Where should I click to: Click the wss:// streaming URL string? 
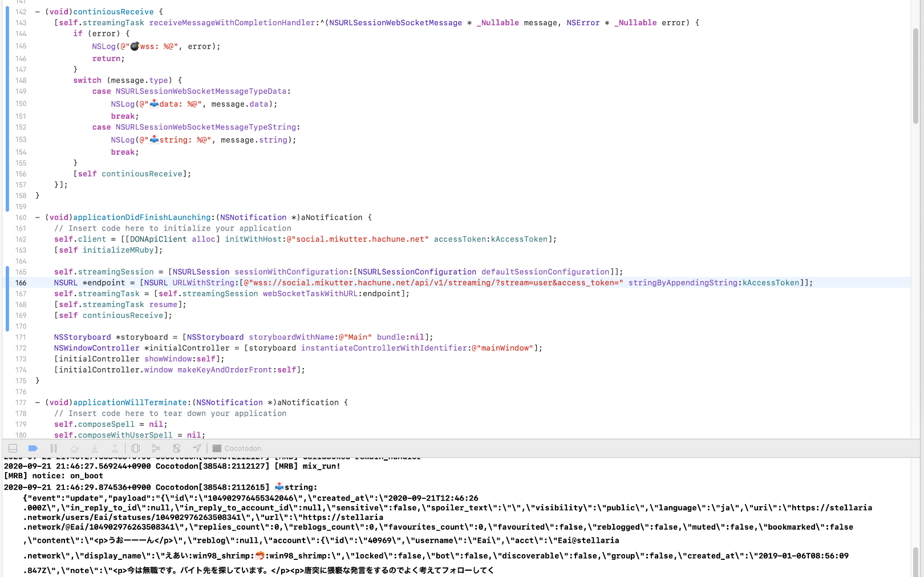(x=433, y=283)
